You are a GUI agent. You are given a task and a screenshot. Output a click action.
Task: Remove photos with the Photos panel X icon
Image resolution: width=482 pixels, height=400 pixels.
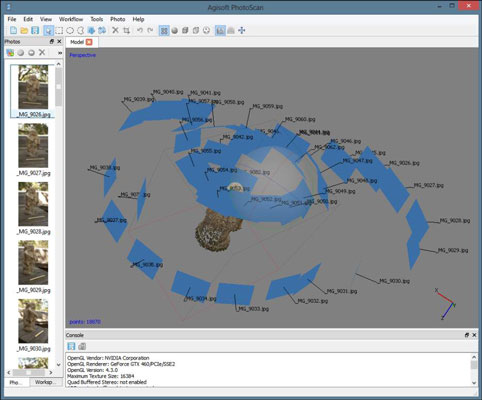point(42,52)
